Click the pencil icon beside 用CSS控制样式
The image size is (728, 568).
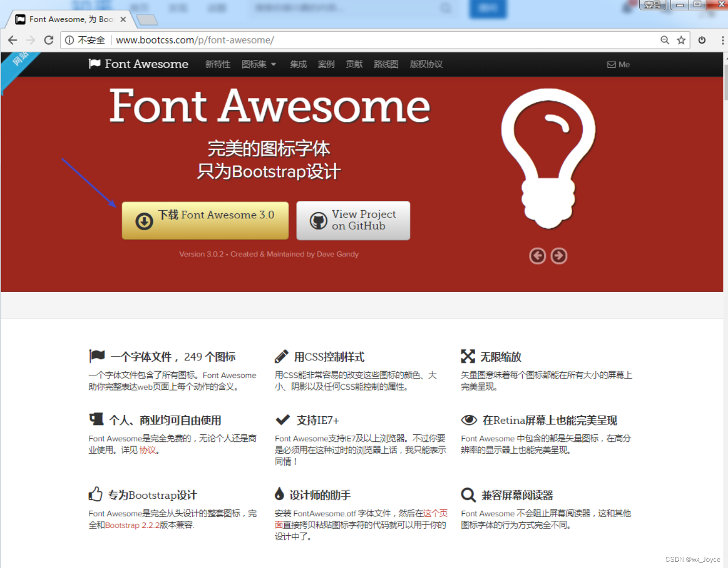coord(282,356)
